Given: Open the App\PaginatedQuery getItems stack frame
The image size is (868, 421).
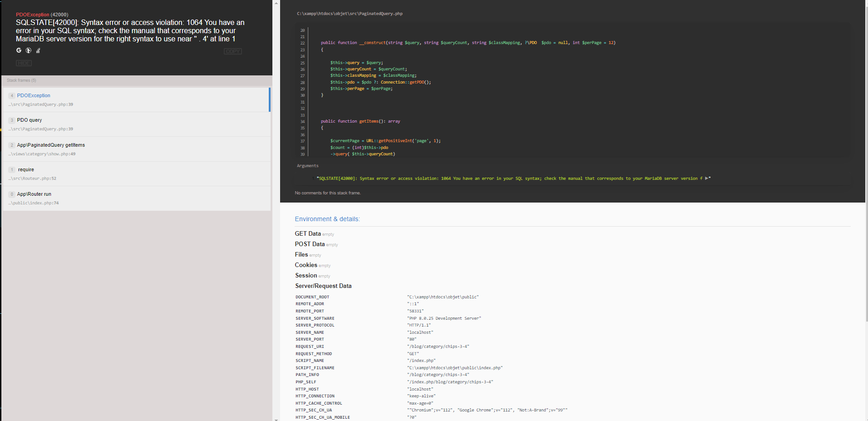Looking at the screenshot, I should coord(137,149).
